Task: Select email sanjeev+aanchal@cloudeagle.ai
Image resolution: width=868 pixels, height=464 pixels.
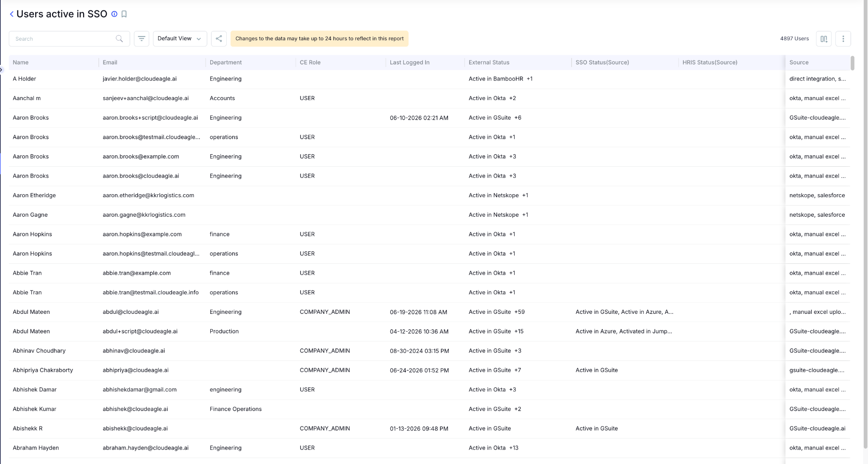Action: point(145,98)
